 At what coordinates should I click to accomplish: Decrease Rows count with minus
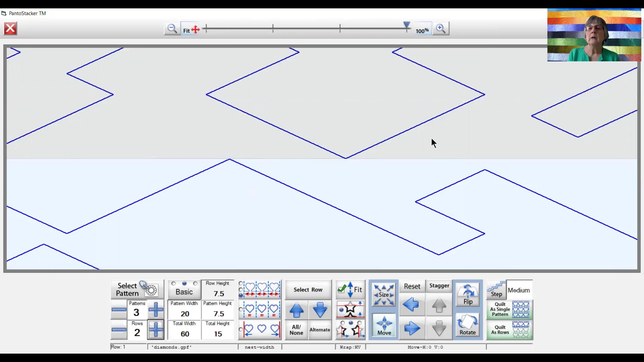tap(119, 330)
